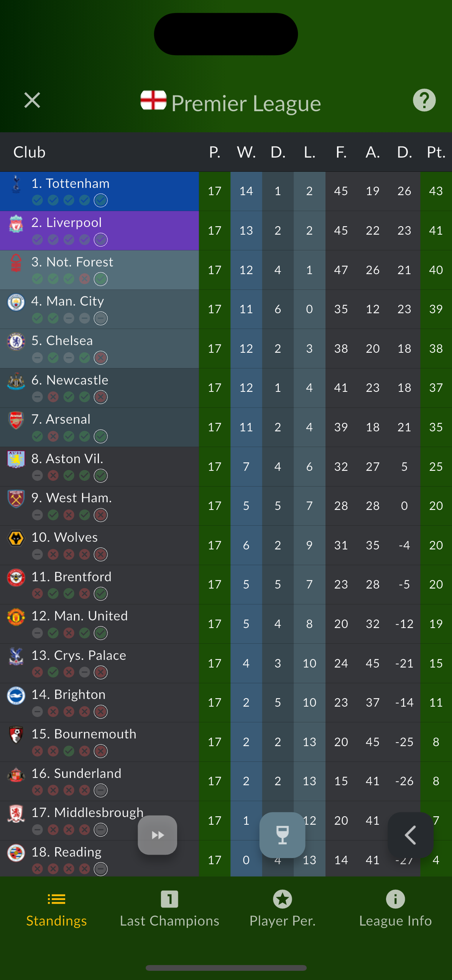Tap the Wolves club badge
The image size is (452, 980).
click(16, 538)
